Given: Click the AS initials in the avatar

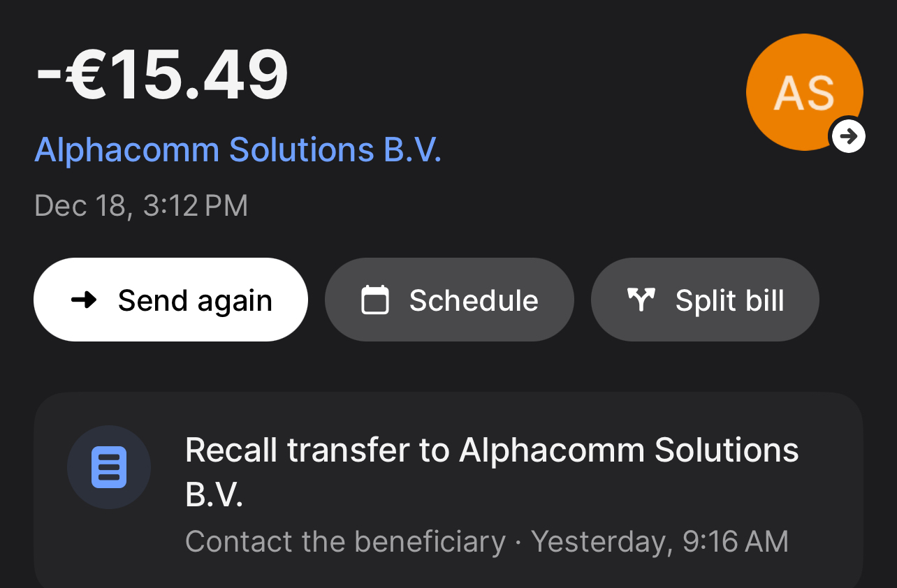Looking at the screenshot, I should [x=805, y=93].
